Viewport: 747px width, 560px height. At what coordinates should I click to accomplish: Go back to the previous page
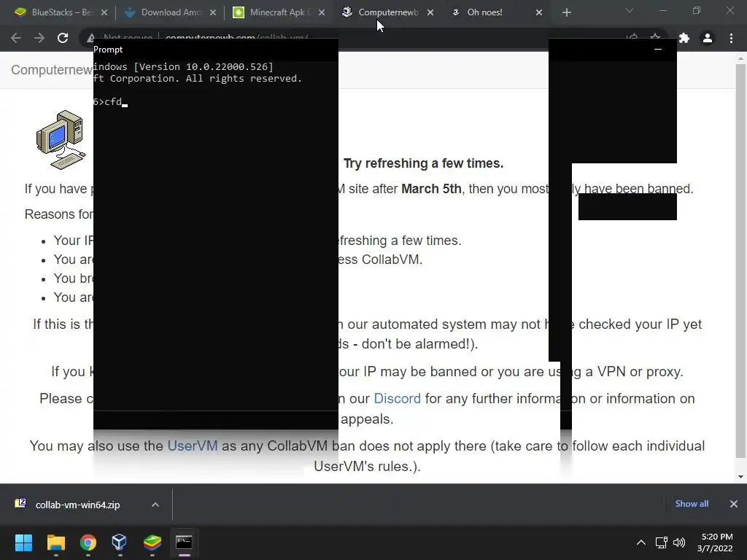[x=16, y=38]
